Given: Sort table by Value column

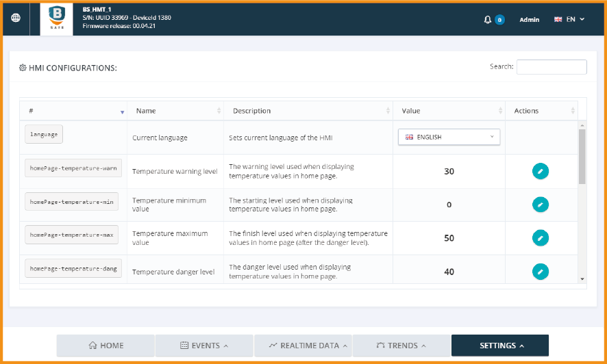Looking at the screenshot, I should coord(449,111).
